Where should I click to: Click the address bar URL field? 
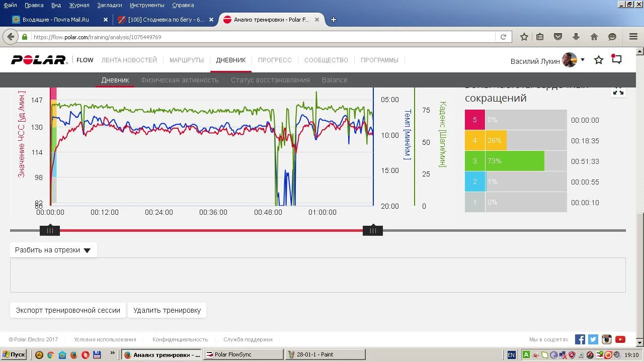(x=263, y=37)
